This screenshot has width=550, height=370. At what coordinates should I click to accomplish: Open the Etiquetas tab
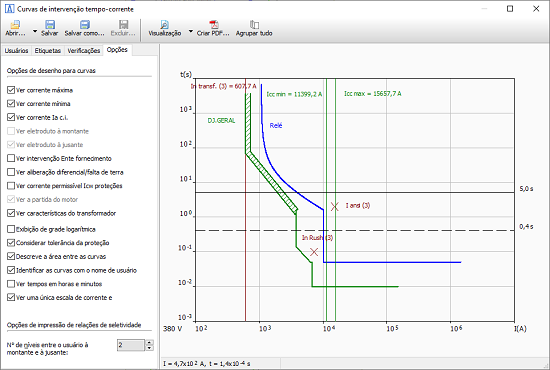click(x=48, y=51)
